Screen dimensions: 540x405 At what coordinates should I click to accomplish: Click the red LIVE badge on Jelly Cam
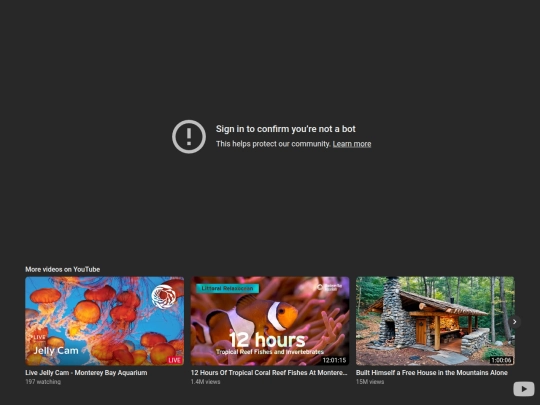[175, 360]
